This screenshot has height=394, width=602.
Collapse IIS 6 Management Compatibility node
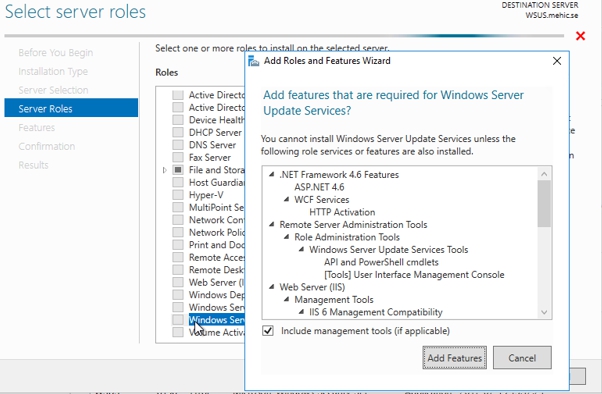(x=301, y=312)
